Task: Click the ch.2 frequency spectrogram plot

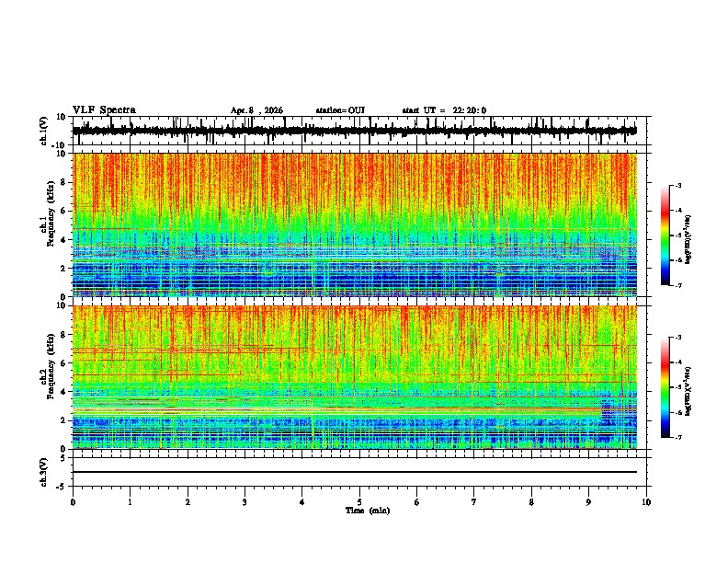Action: 355,377
